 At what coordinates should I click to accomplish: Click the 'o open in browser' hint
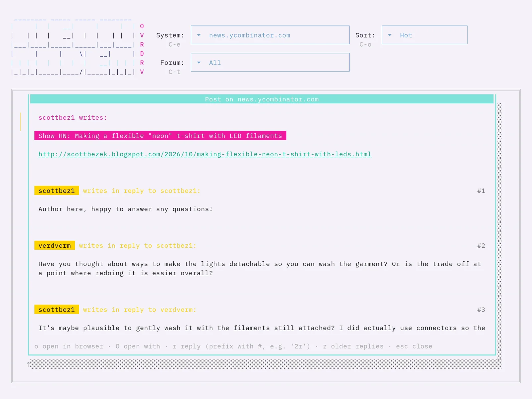(69, 346)
